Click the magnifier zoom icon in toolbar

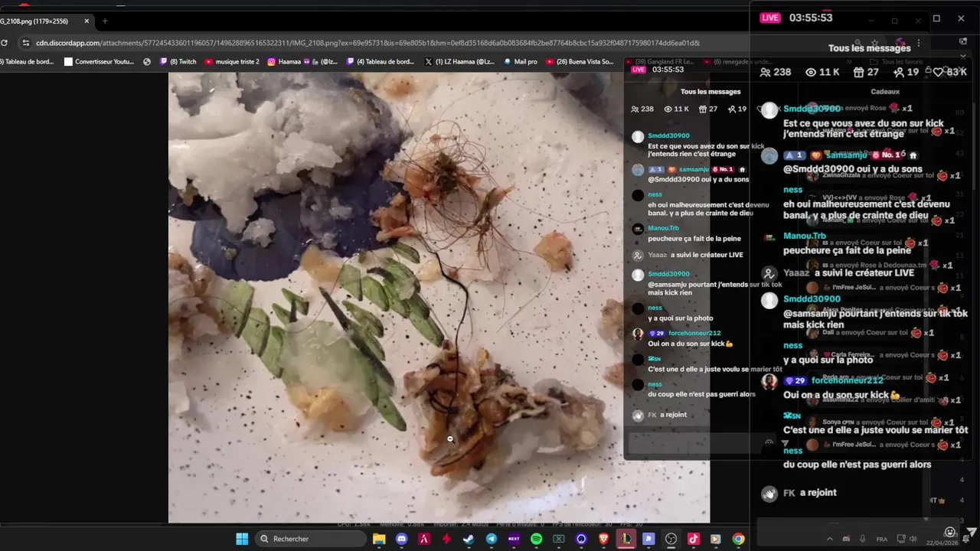tap(857, 43)
